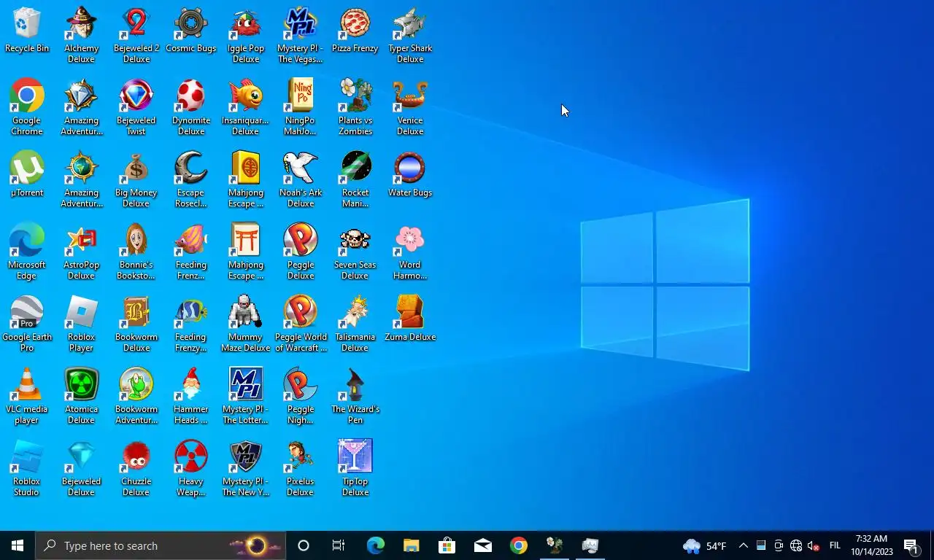Click the Bejeweled Twist icon
The image size is (934, 560).
(136, 107)
